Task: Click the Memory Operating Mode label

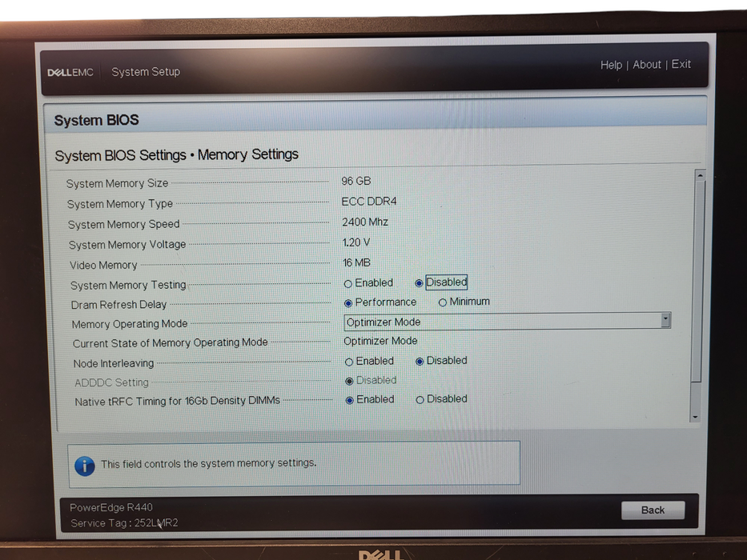Action: (130, 324)
